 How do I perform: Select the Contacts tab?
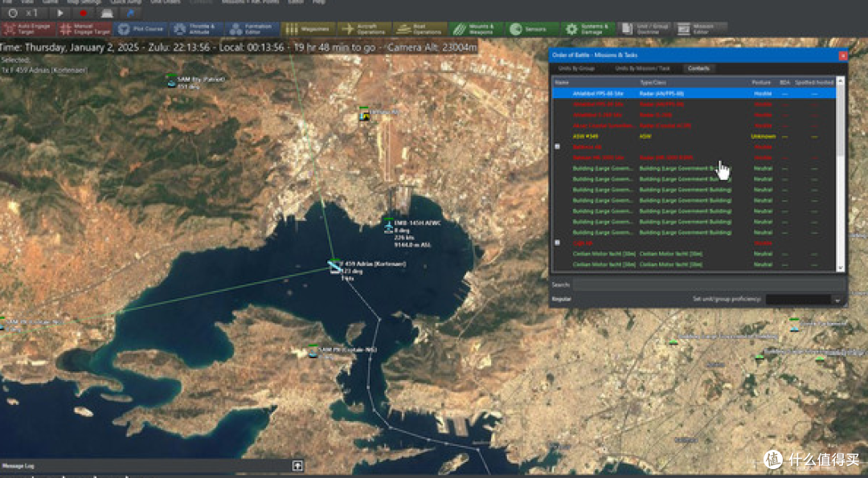click(x=698, y=68)
